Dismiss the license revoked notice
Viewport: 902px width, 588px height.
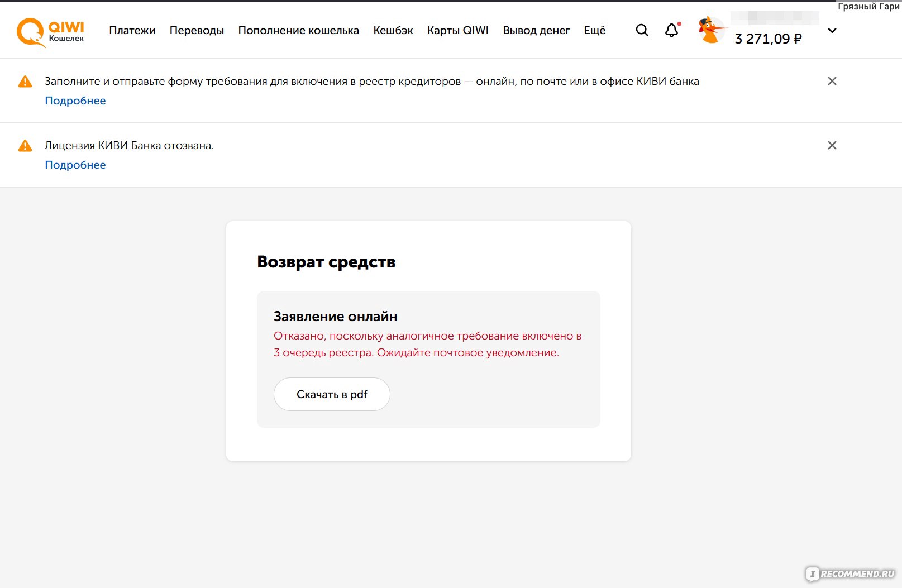point(832,145)
